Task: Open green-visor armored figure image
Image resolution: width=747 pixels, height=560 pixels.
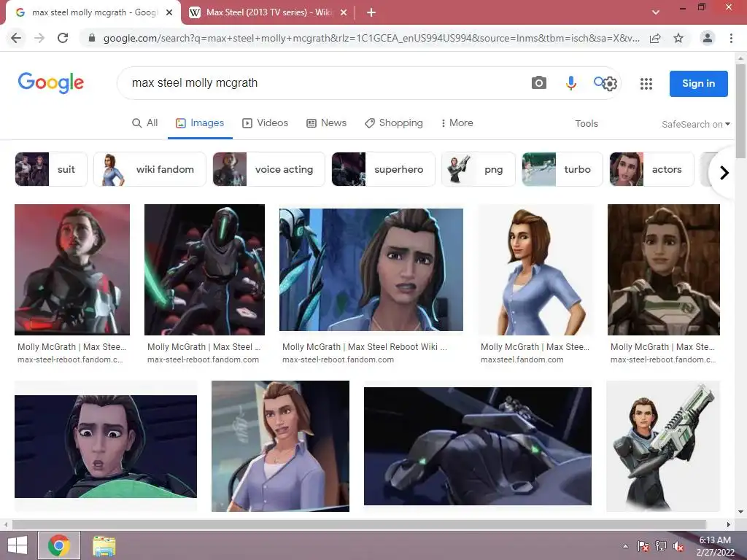Action: tap(204, 270)
